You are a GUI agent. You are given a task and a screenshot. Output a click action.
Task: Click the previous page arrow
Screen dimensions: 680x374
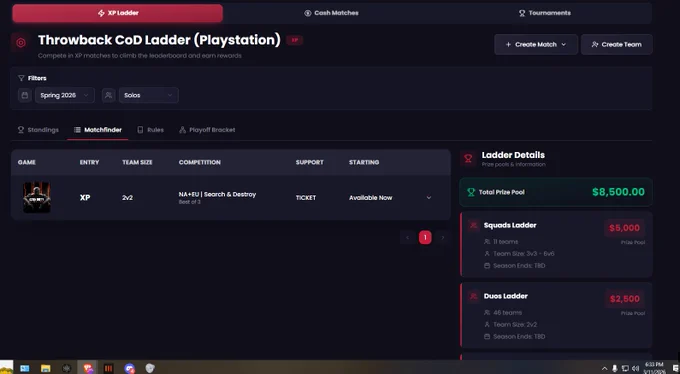pyautogui.click(x=407, y=237)
